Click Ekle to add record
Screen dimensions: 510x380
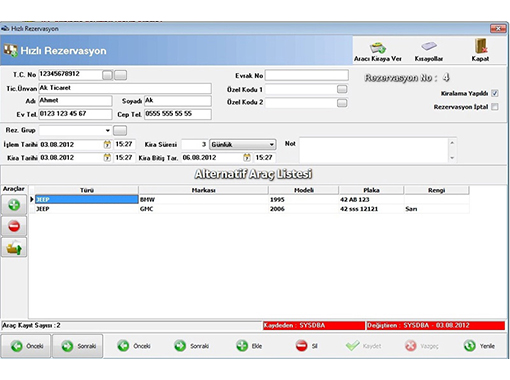point(249,346)
